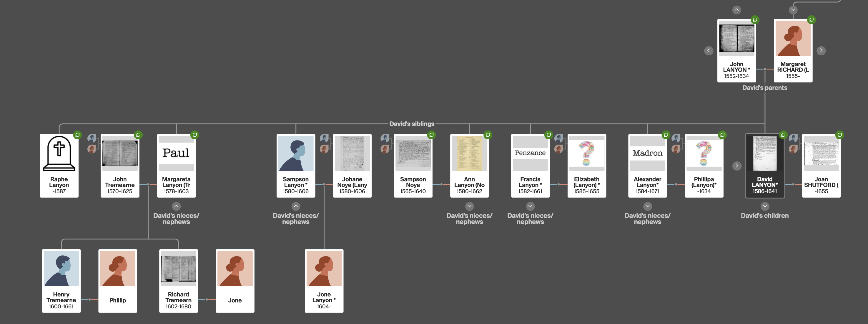Expand David's children chevron
This screenshot has height=324, width=868.
[765, 206]
